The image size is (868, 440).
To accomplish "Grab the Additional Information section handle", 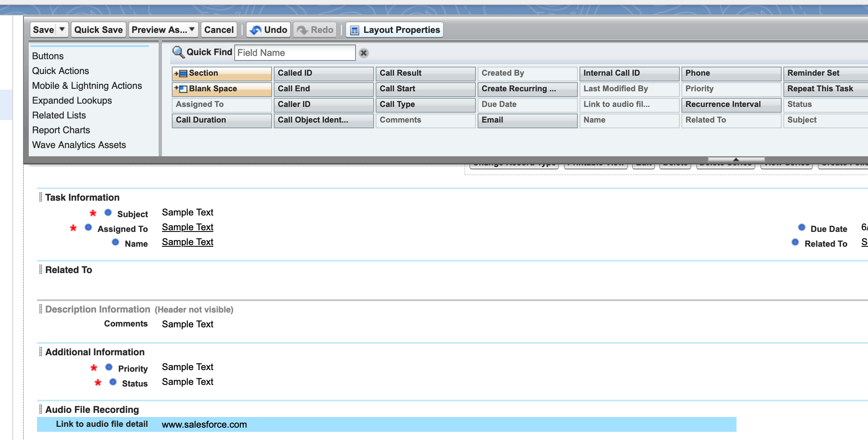I will pyautogui.click(x=41, y=352).
